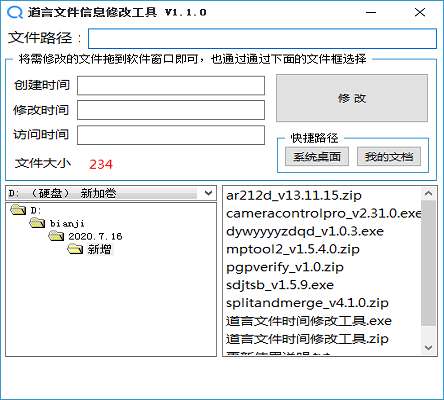The width and height of the screenshot is (444, 400).
Task: Click the large 修改 button
Action: point(352,98)
